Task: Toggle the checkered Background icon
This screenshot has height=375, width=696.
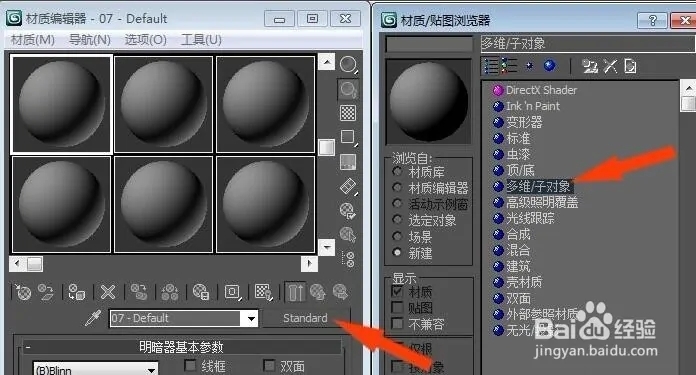Action: click(348, 113)
